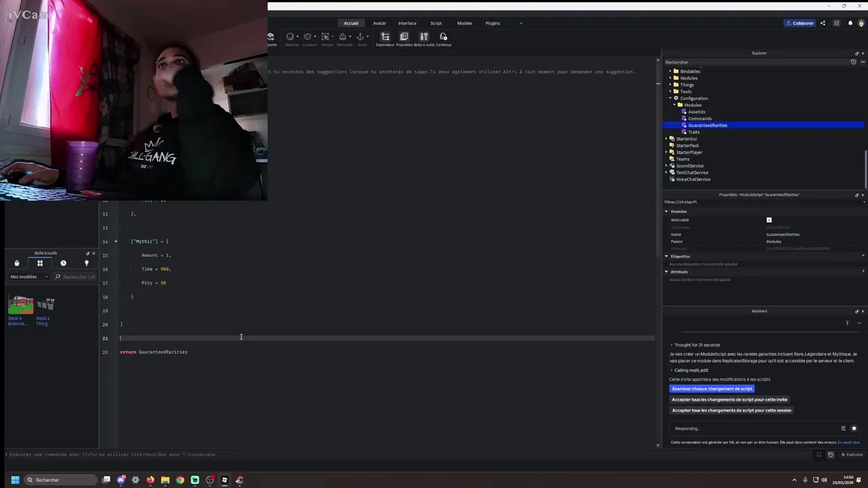Expand the StarterGui node
The height and width of the screenshot is (488, 868).
pyautogui.click(x=667, y=139)
